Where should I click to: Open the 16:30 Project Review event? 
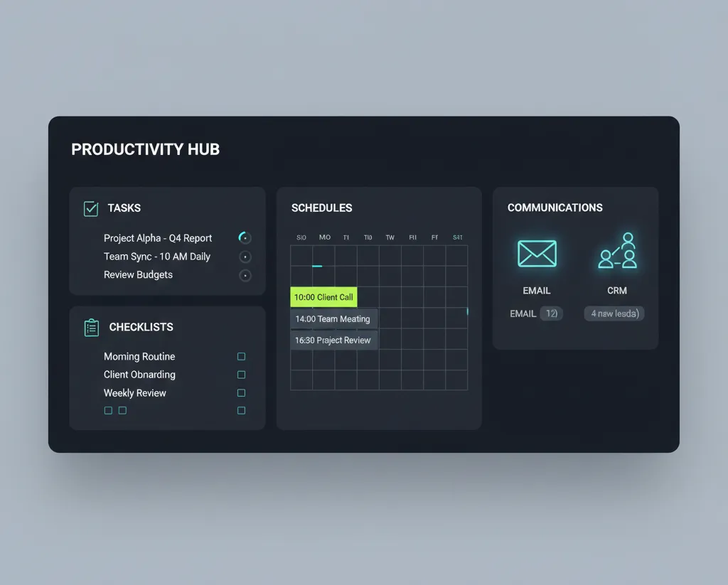tap(334, 340)
